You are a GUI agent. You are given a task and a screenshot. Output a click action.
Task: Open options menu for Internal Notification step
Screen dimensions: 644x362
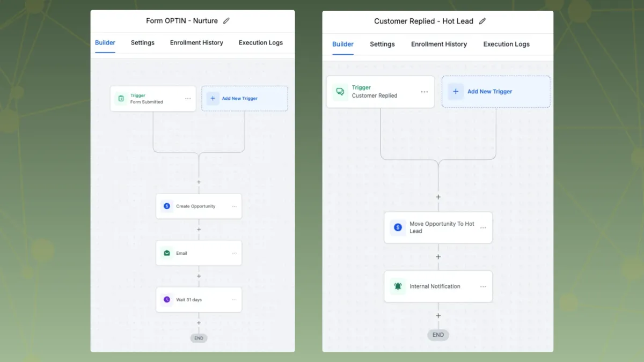(483, 286)
